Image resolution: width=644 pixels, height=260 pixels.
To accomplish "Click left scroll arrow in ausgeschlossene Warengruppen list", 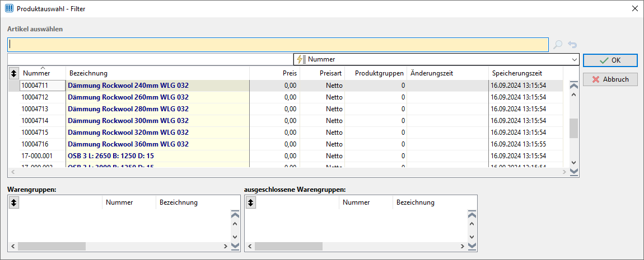I will (x=249, y=246).
